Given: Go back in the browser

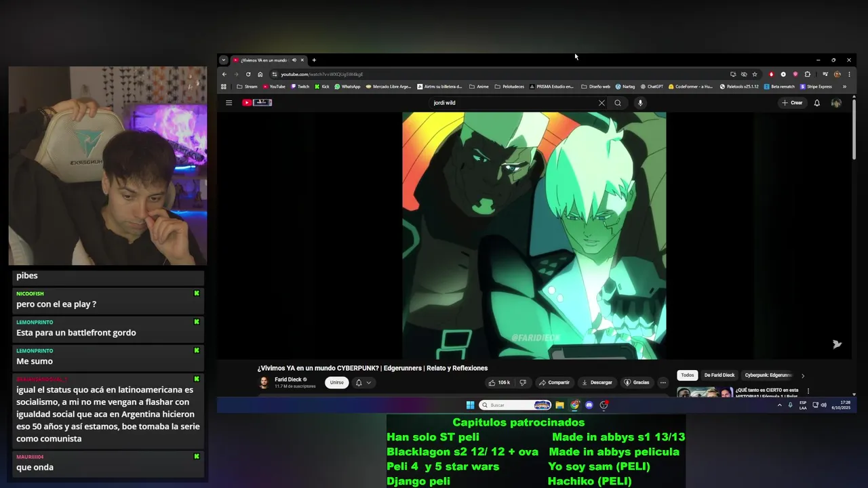Looking at the screenshot, I should (224, 75).
